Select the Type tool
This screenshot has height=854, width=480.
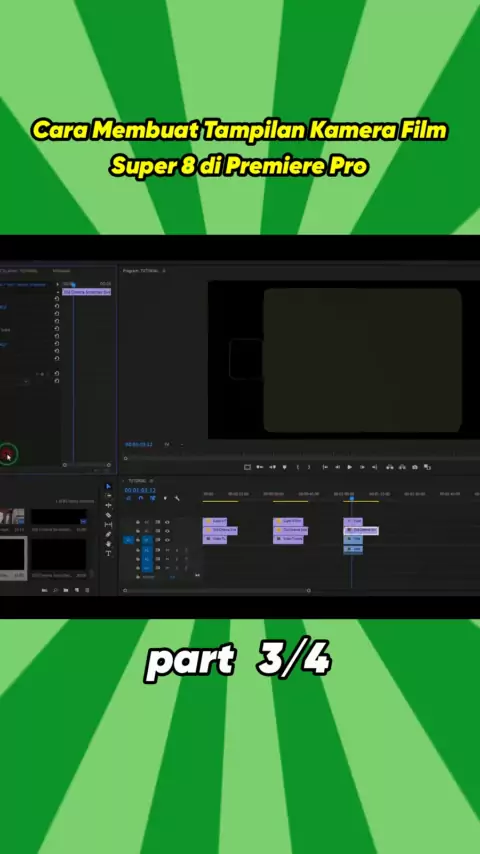(x=108, y=553)
